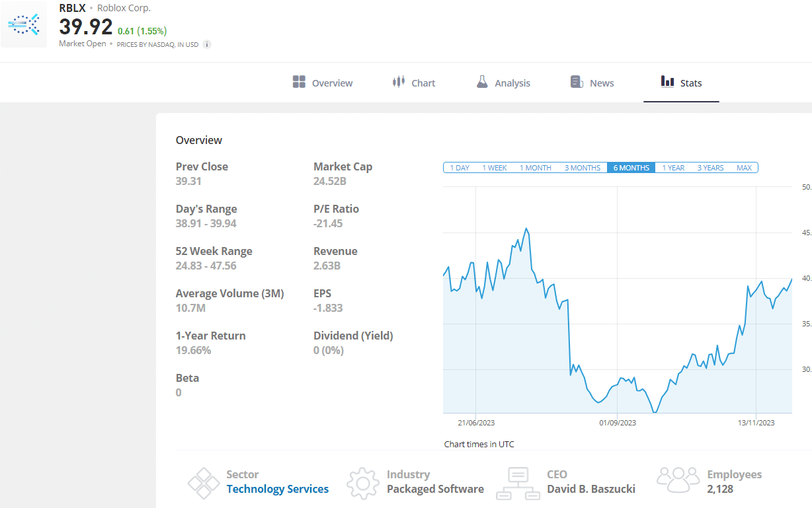812x508 pixels.
Task: Click the Overview grid icon
Action: click(x=298, y=81)
